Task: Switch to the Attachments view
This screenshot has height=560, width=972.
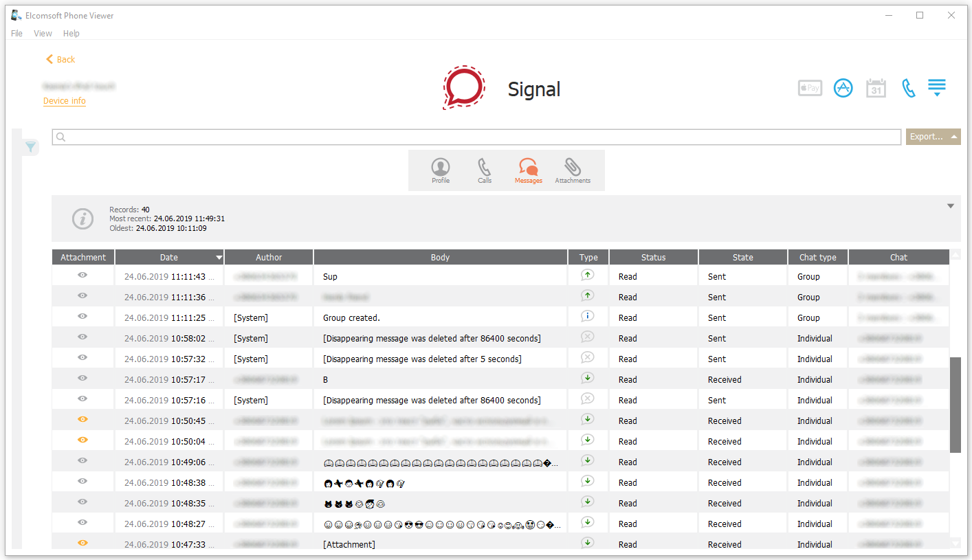Action: pyautogui.click(x=573, y=170)
